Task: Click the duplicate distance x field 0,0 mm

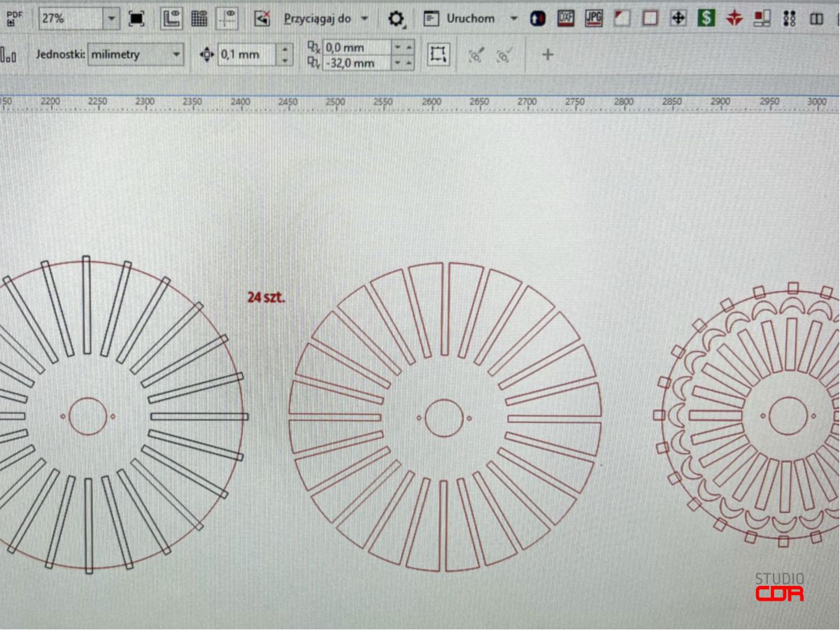Action: tap(355, 47)
